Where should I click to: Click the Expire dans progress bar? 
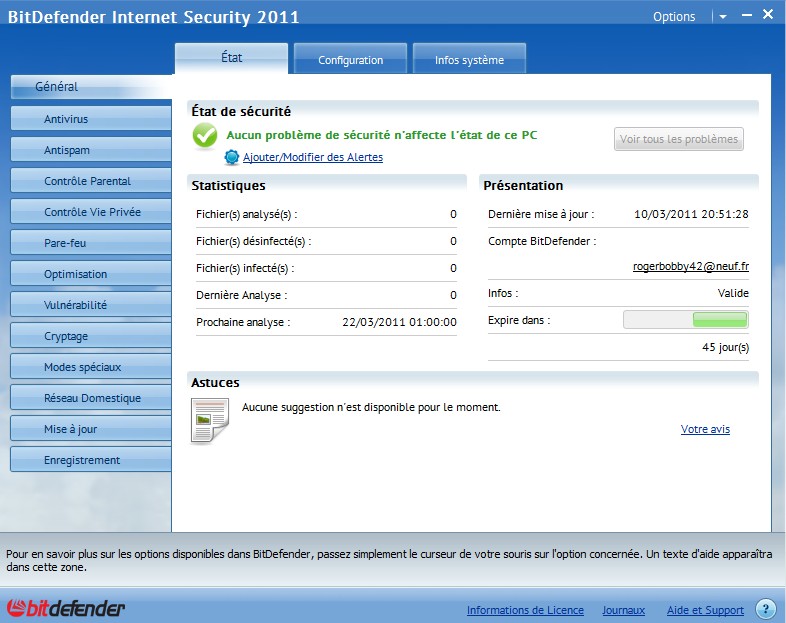coord(686,319)
